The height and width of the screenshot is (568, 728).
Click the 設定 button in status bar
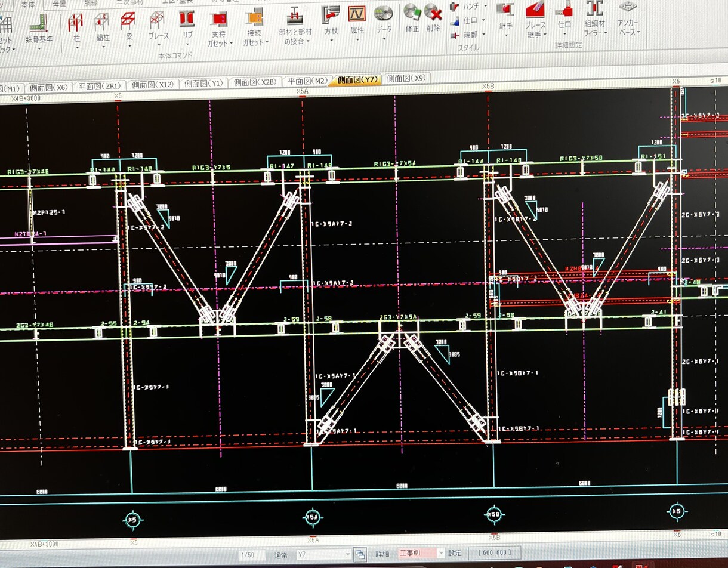[x=455, y=552]
